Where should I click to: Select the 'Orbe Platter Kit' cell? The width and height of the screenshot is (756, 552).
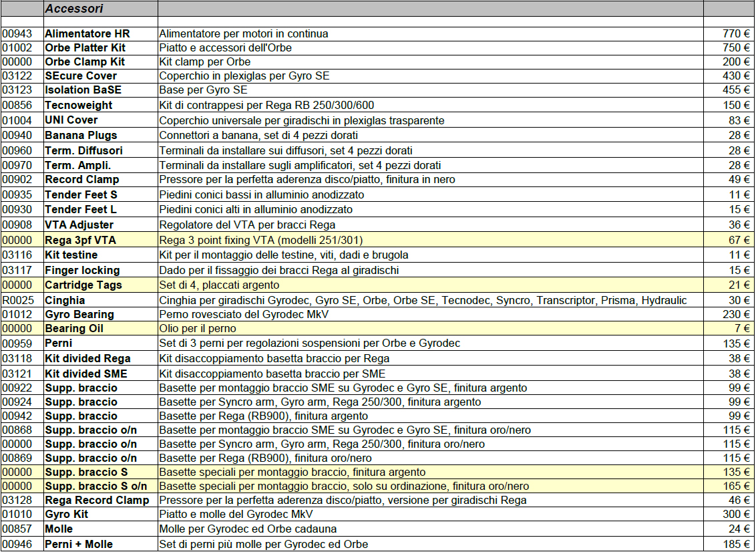[101, 47]
